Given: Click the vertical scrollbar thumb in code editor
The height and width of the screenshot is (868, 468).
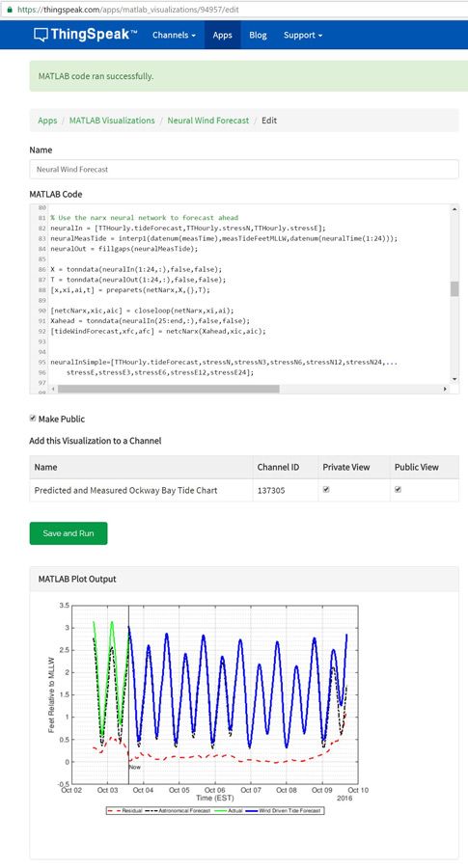Looking at the screenshot, I should [454, 289].
